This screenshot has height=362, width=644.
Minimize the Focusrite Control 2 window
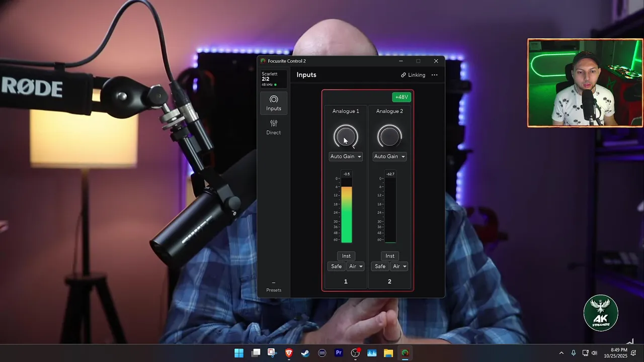[x=401, y=61]
